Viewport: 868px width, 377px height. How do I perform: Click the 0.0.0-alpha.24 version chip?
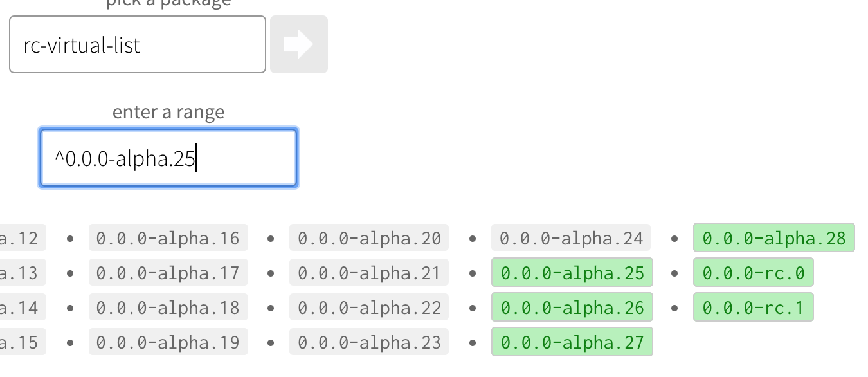click(x=572, y=237)
